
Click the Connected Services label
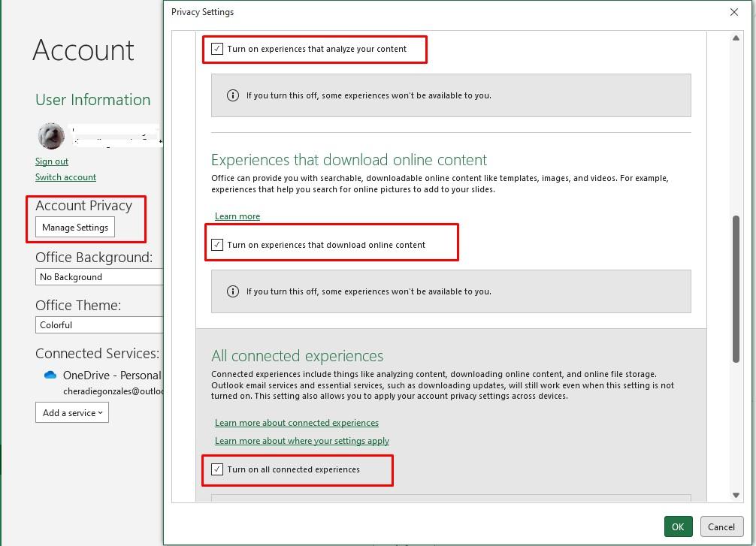point(98,354)
